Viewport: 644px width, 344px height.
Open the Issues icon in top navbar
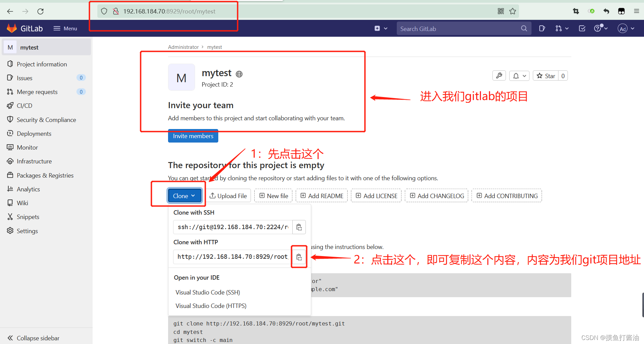coord(542,29)
